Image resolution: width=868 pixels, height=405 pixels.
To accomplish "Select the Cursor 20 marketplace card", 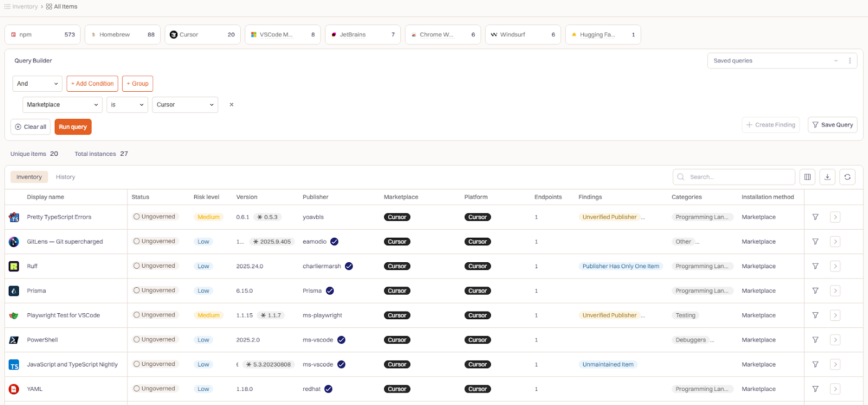I will 203,35.
